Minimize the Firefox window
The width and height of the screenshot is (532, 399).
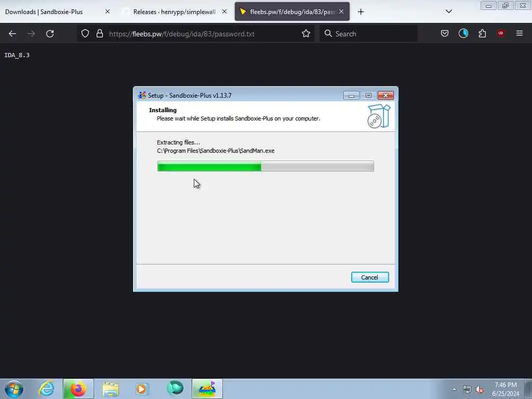488,6
